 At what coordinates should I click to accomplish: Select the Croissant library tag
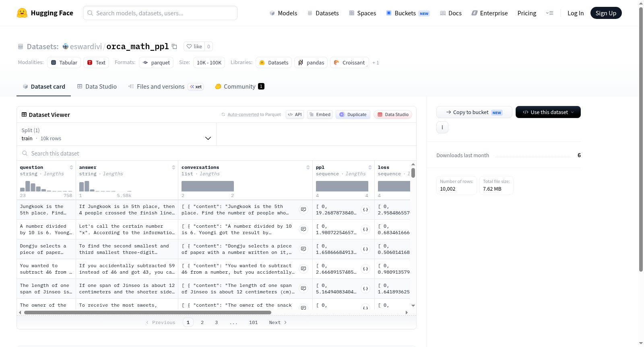click(x=349, y=62)
